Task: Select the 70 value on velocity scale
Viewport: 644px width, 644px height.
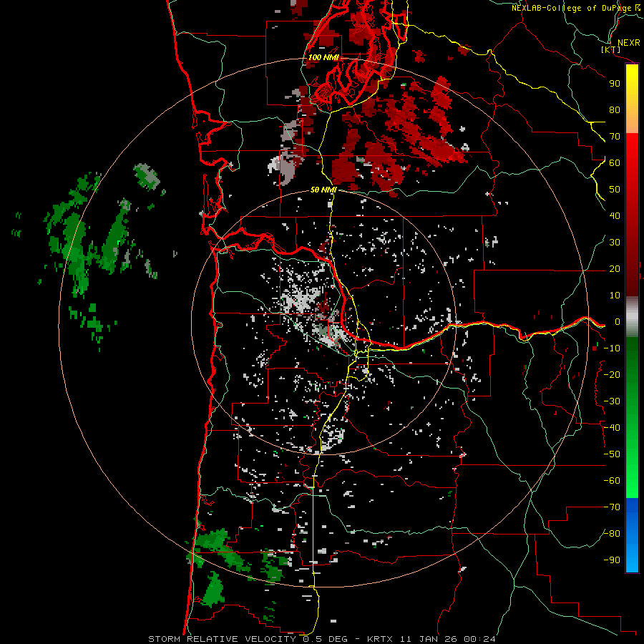Action: click(x=615, y=137)
